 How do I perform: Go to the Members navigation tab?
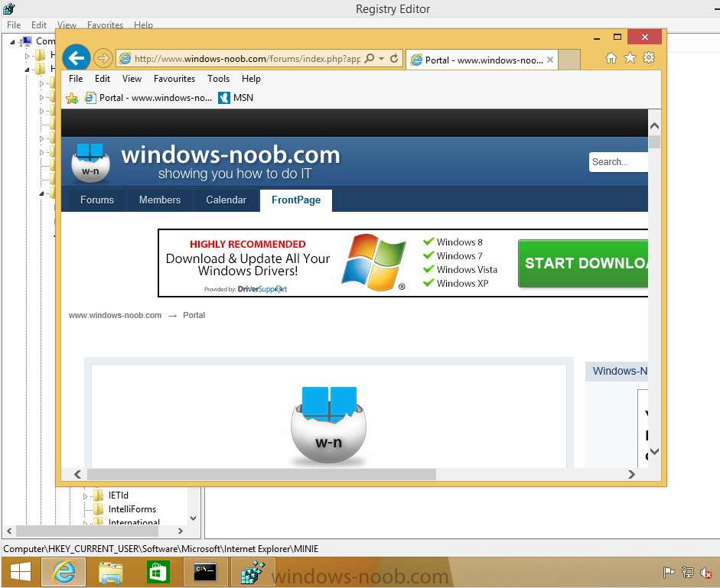[x=160, y=200]
